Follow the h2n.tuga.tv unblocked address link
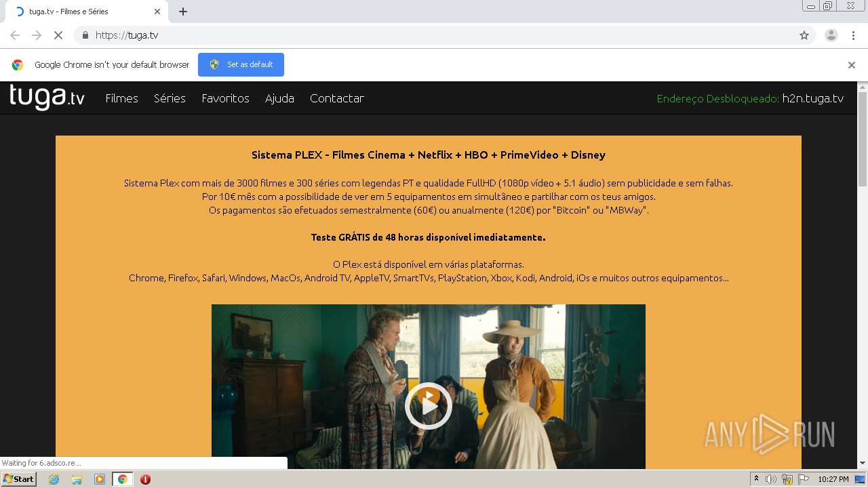 (x=813, y=98)
